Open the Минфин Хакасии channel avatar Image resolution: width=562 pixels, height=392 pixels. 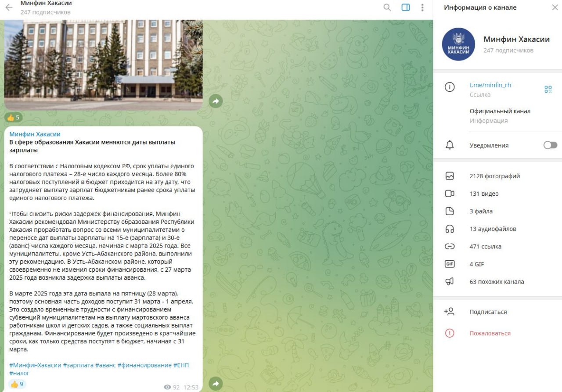click(x=458, y=44)
